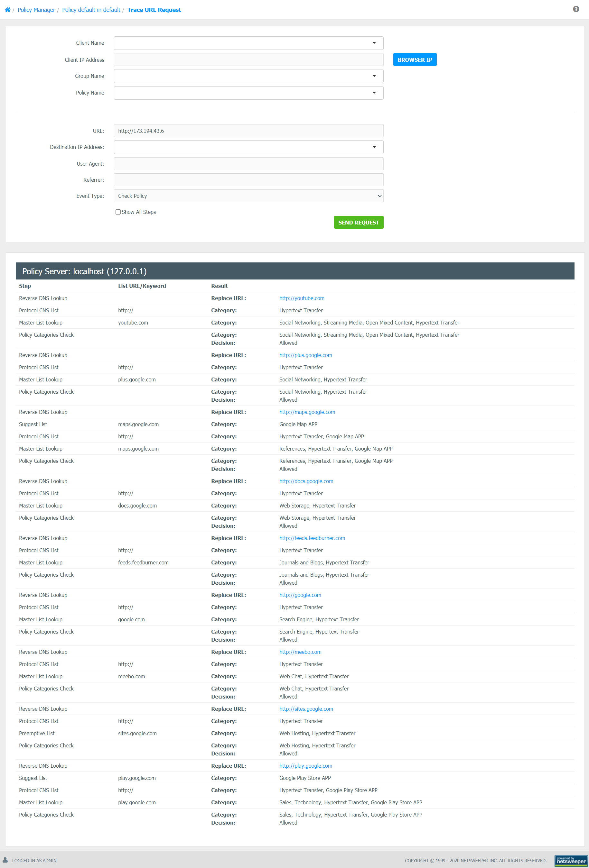Open the http://play.google.com link
589x868 pixels.
click(306, 766)
